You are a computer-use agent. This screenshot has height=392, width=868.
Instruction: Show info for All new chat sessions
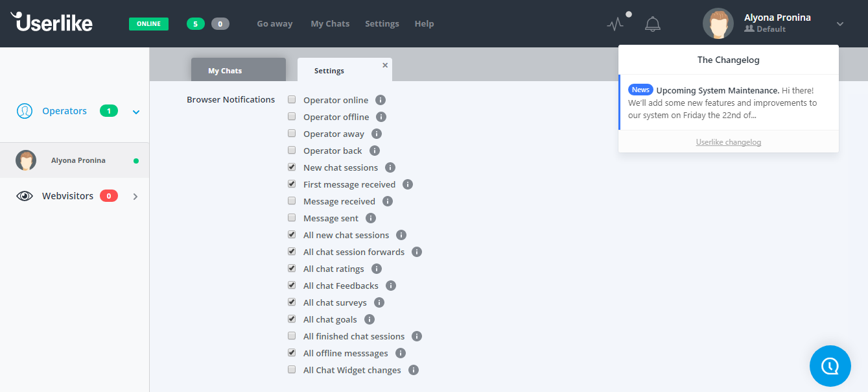tap(401, 235)
